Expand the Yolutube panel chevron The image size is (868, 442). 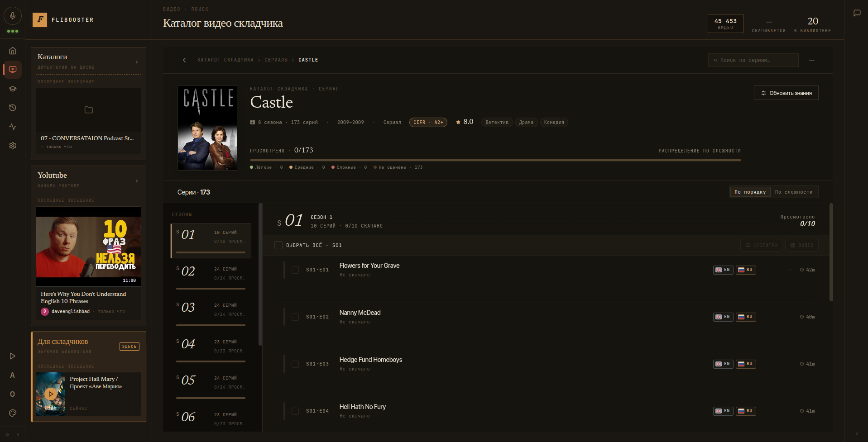point(137,181)
